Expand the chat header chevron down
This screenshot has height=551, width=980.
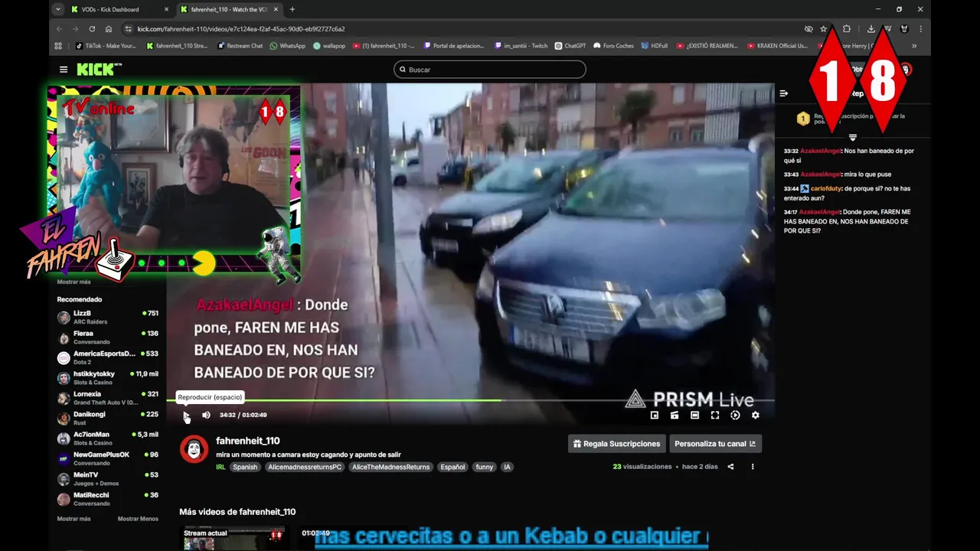point(852,138)
